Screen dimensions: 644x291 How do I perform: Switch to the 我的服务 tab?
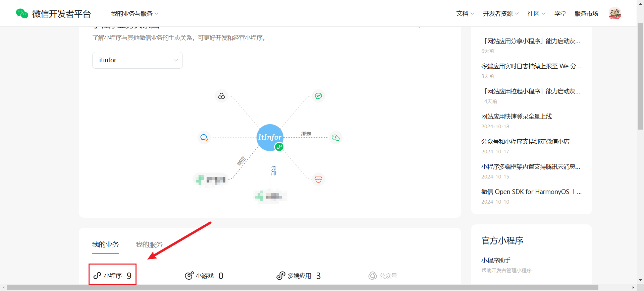point(149,244)
